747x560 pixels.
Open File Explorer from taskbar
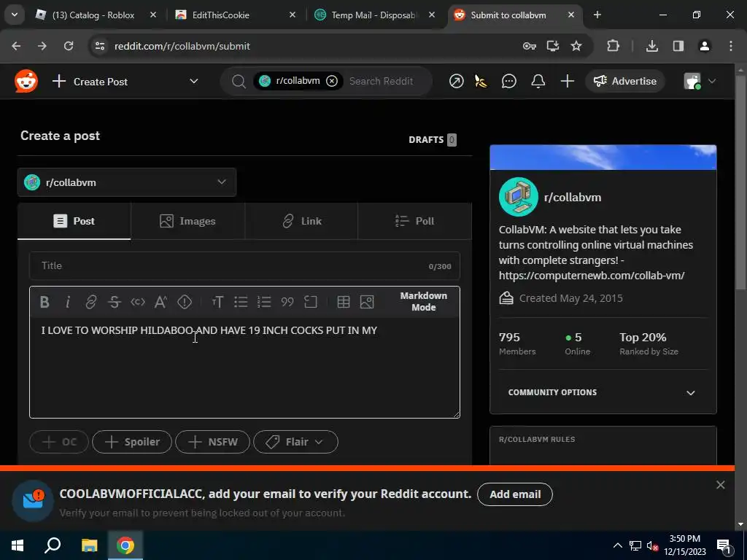coord(89,545)
